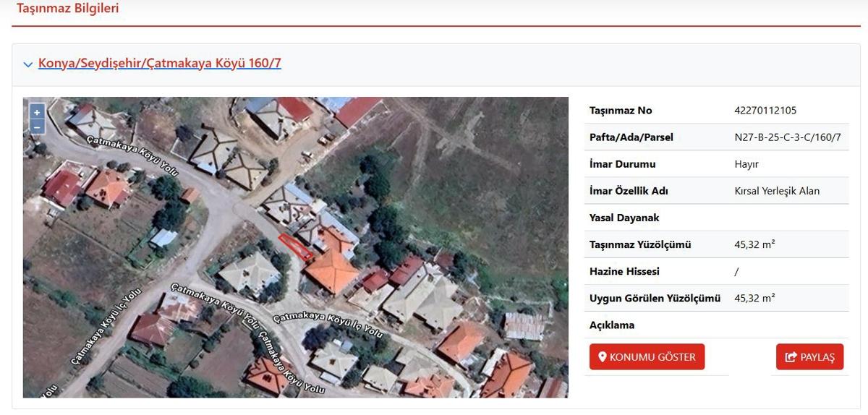This screenshot has height=415, width=868.
Task: Zoom in on the parcel map
Action: (x=37, y=112)
